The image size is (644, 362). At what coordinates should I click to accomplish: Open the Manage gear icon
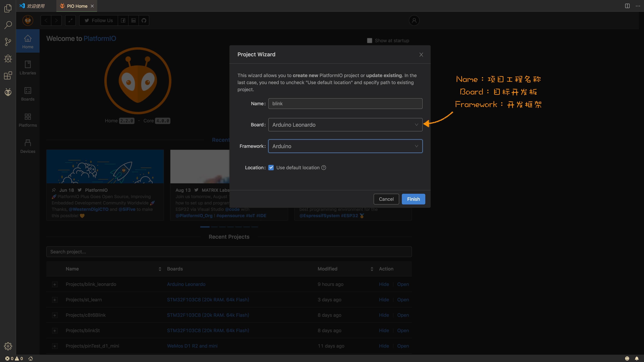click(8, 346)
